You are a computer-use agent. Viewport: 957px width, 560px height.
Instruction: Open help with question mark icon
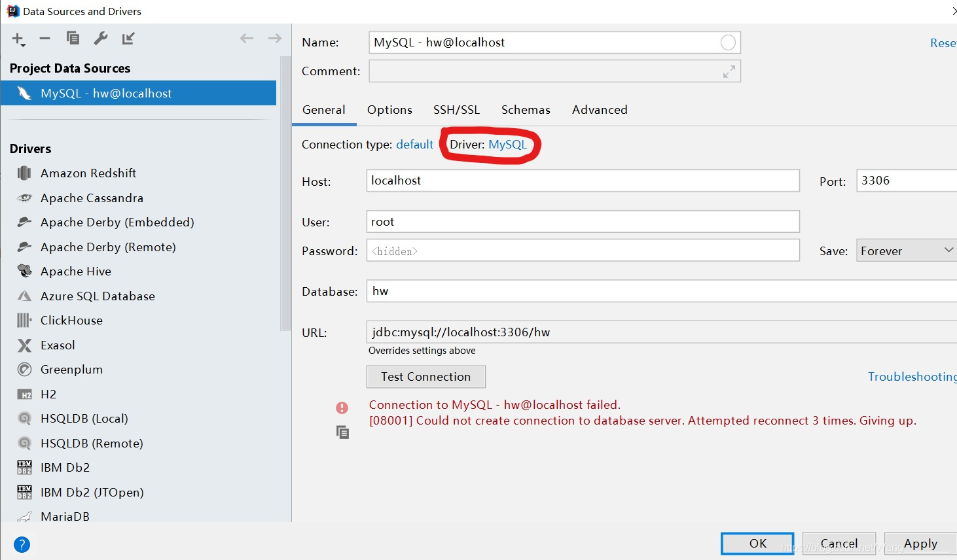pos(22,544)
